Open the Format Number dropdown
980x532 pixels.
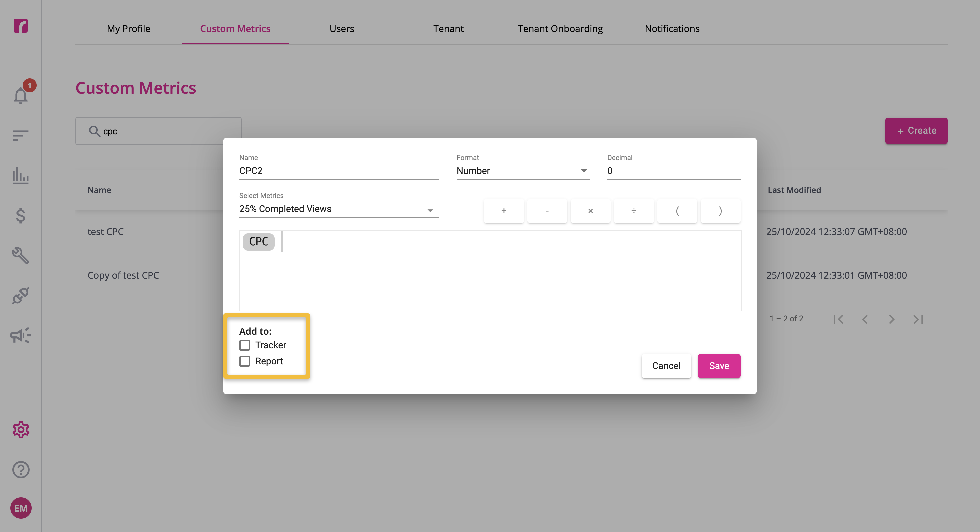(523, 171)
